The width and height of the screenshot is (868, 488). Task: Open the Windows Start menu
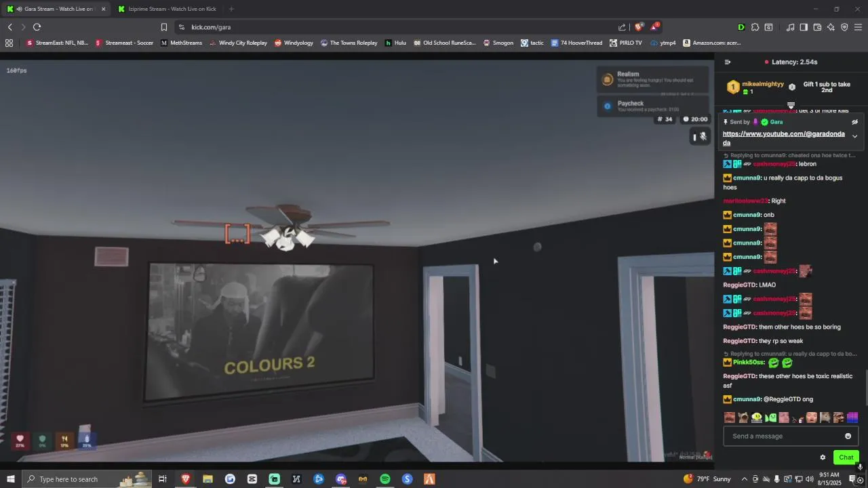(10, 479)
